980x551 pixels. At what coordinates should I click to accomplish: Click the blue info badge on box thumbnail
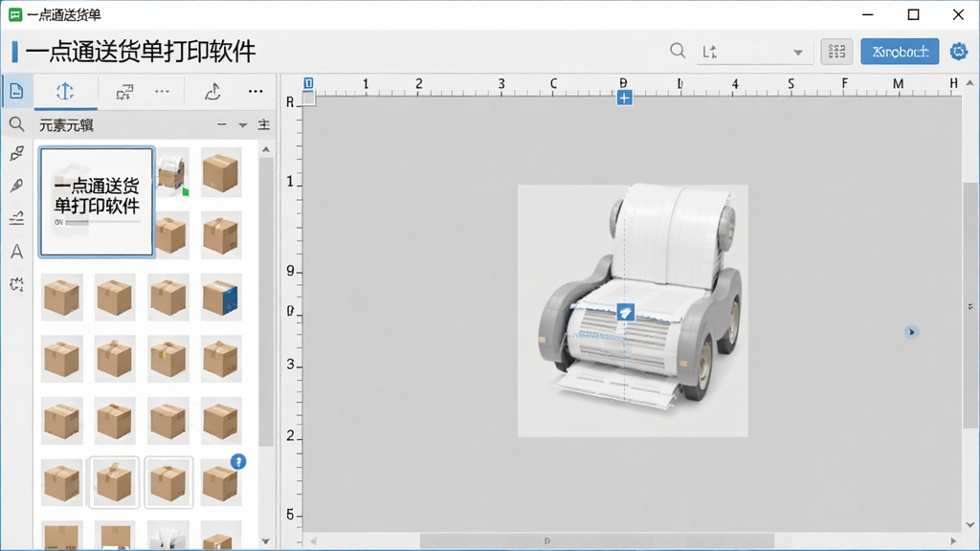click(238, 462)
